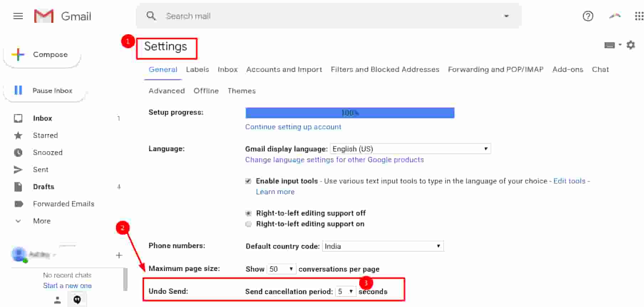
Task: Click the Pause Inbox button
Action: [44, 91]
